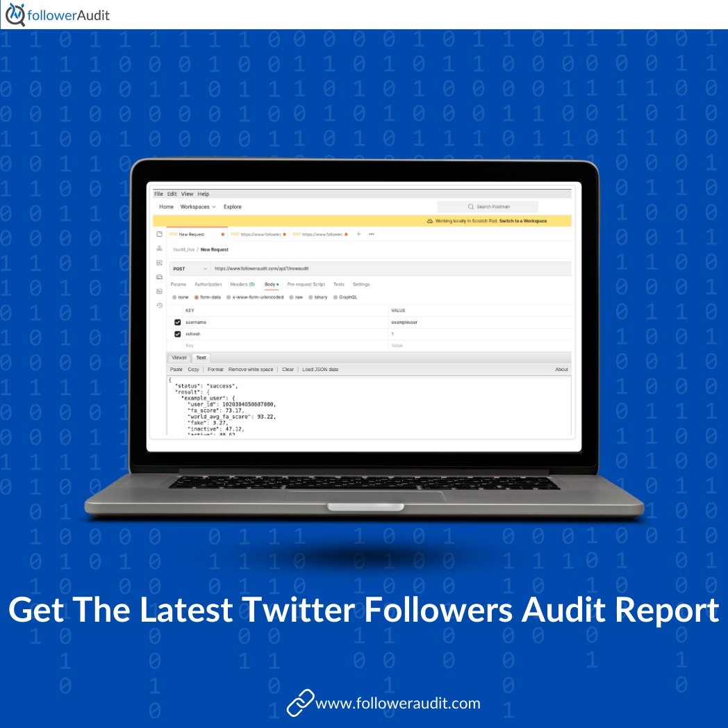Uncheck the username parameter checkbox
Screen dimensions: 728x728
[177, 322]
